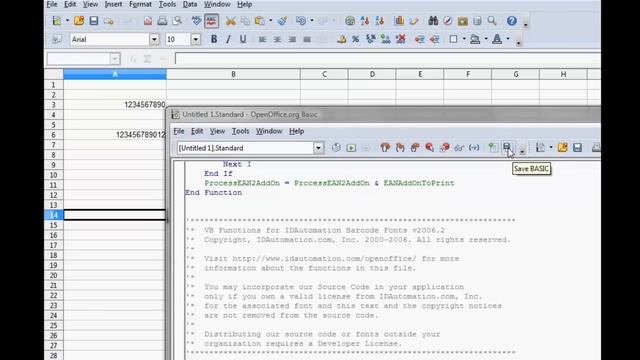Open Tools menu in Basic window
This screenshot has width=640, height=360.
(x=240, y=131)
